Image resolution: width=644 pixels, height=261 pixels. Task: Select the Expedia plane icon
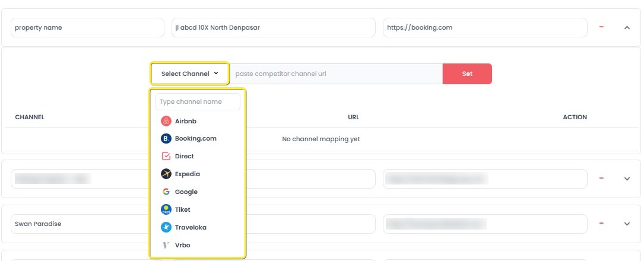pyautogui.click(x=166, y=174)
